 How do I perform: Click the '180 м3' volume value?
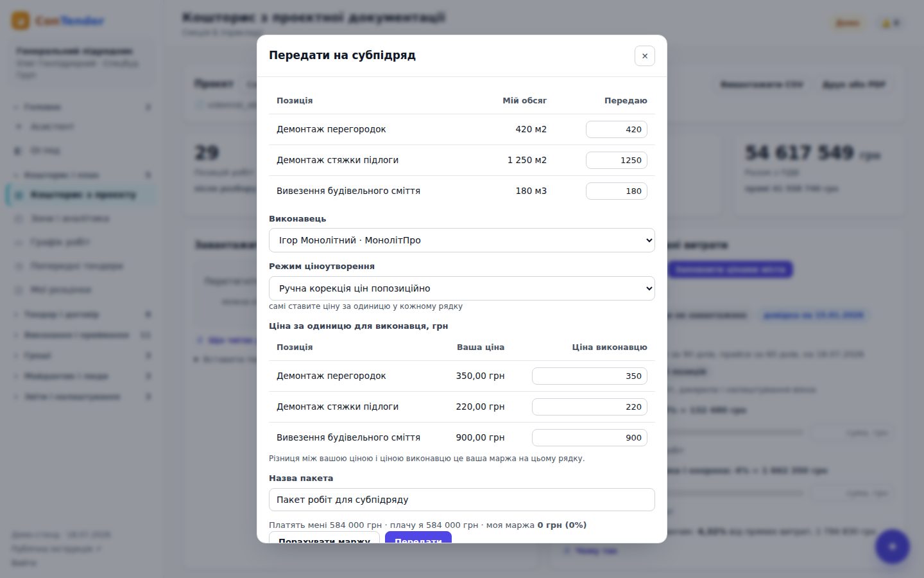coord(531,191)
